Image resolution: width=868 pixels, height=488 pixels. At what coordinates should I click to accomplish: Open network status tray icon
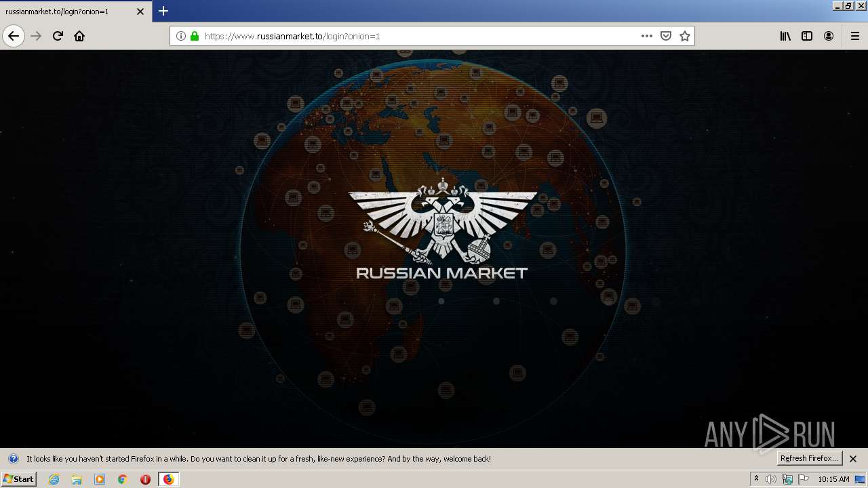pos(787,479)
